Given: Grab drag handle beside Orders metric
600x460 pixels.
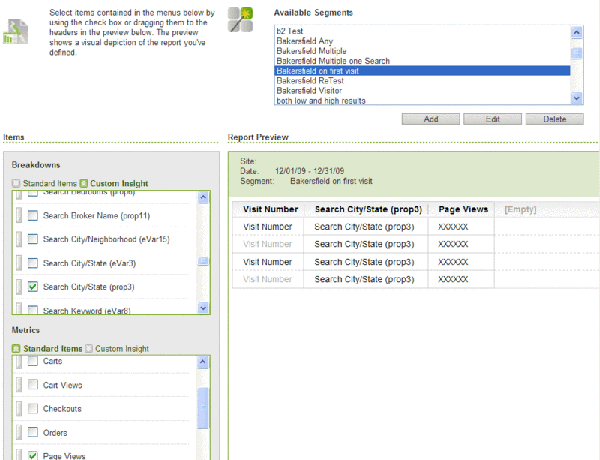Looking at the screenshot, I should [19, 432].
